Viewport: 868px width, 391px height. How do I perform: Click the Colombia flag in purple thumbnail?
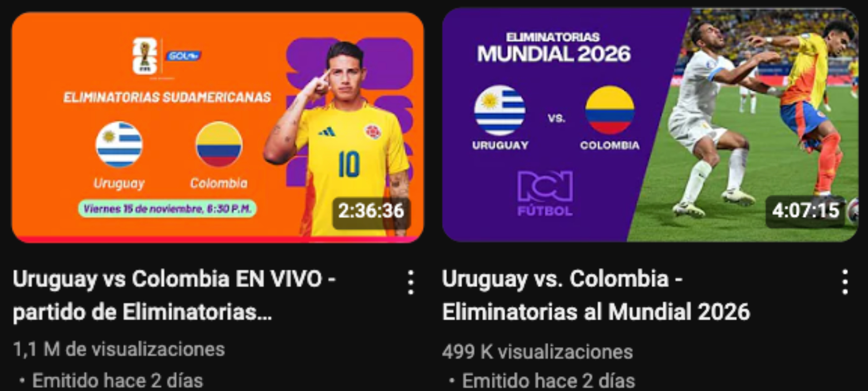[610, 110]
